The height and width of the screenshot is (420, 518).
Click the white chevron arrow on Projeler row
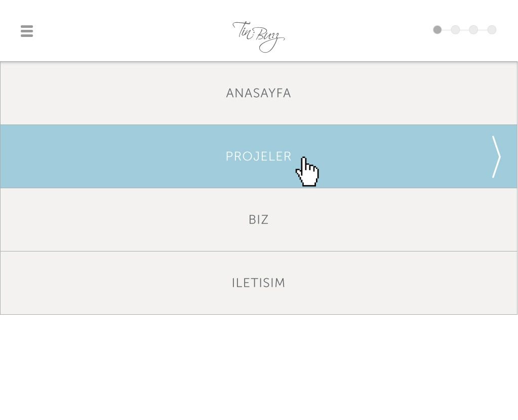(496, 157)
